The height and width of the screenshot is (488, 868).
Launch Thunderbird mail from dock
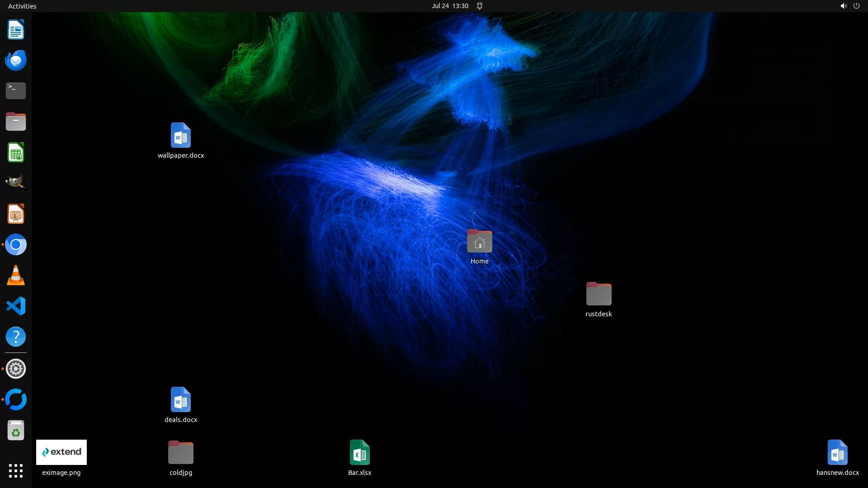[x=16, y=60]
